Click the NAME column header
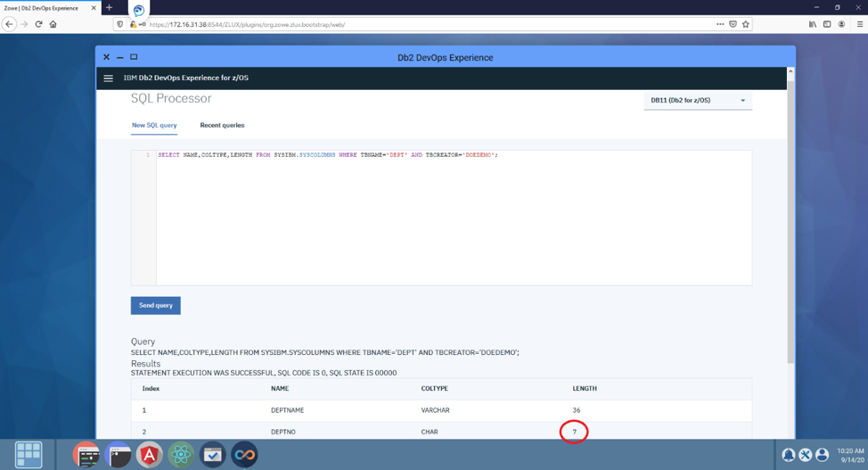This screenshot has width=868, height=470. tap(280, 389)
